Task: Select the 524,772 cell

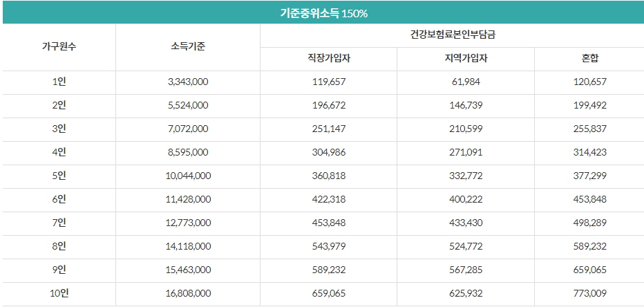Action: (466, 245)
